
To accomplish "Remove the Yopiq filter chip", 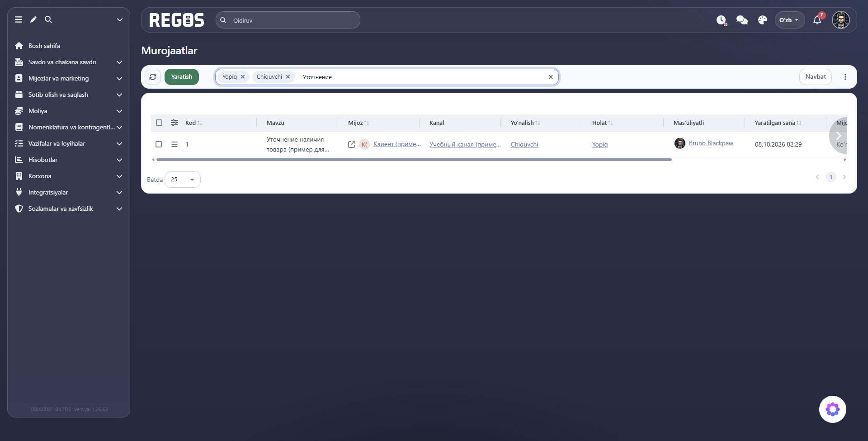I will pyautogui.click(x=243, y=77).
